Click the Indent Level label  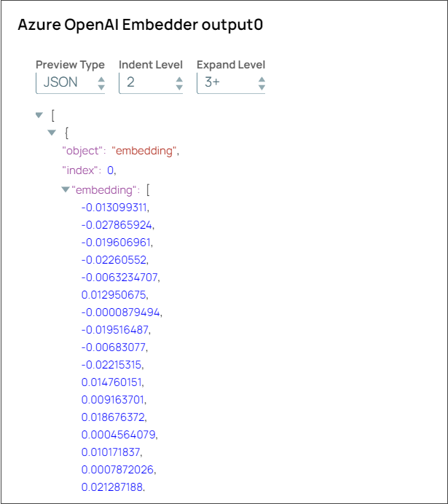[151, 65]
